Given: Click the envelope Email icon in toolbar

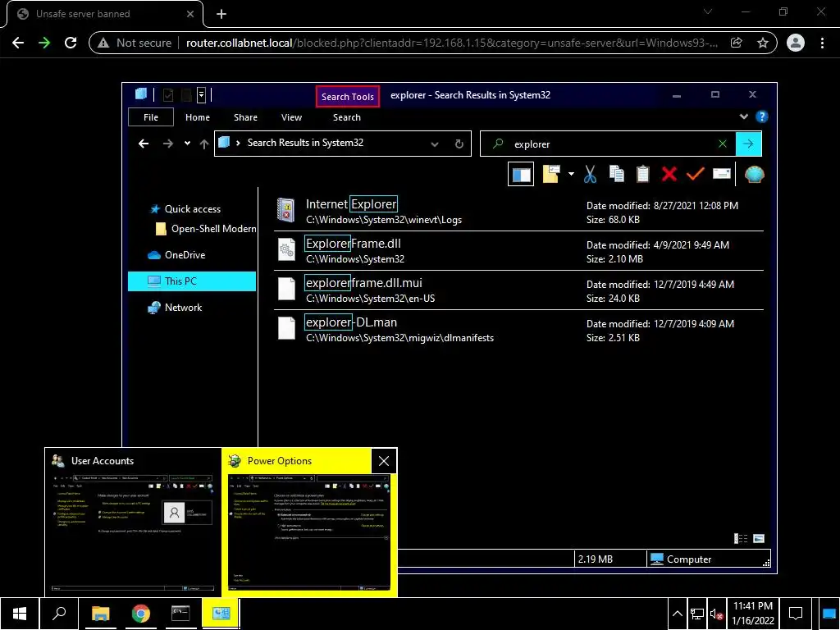Looking at the screenshot, I should click(722, 174).
